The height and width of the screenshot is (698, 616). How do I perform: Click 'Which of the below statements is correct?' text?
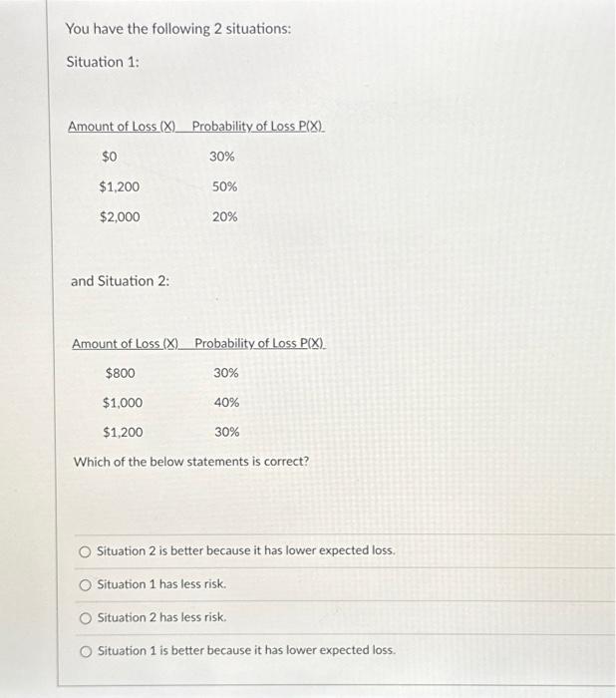point(191,462)
